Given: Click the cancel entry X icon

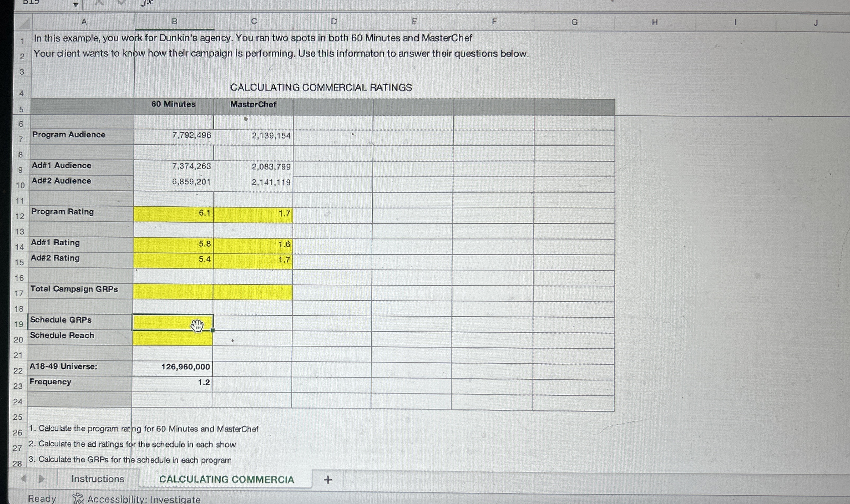Looking at the screenshot, I should pos(99,2).
